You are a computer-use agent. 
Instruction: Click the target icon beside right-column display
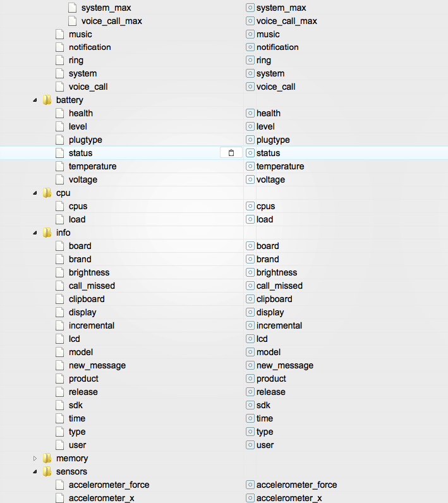(250, 312)
